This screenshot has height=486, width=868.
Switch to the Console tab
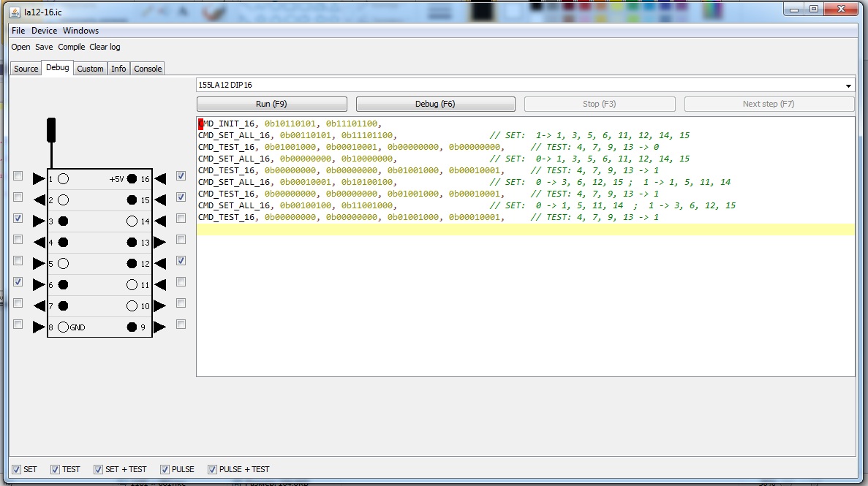148,69
